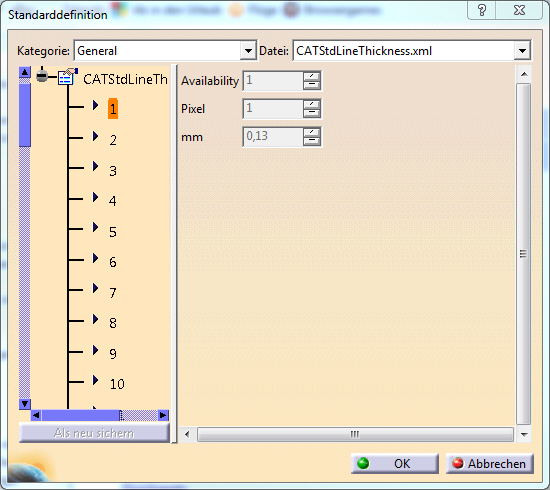Click the tree scroll right arrow
The height and width of the screenshot is (490, 550).
[163, 415]
